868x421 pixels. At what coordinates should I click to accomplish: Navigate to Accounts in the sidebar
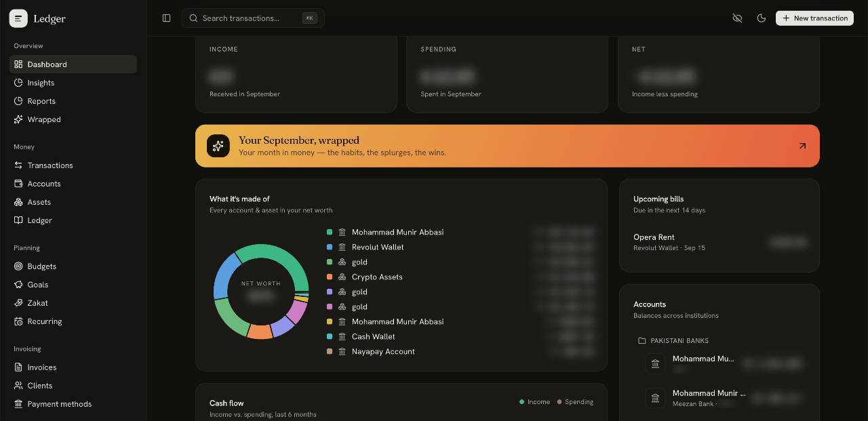73,184
